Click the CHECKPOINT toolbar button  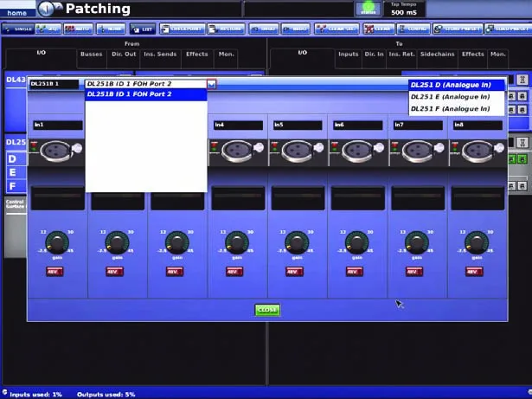pyautogui.click(x=183, y=29)
